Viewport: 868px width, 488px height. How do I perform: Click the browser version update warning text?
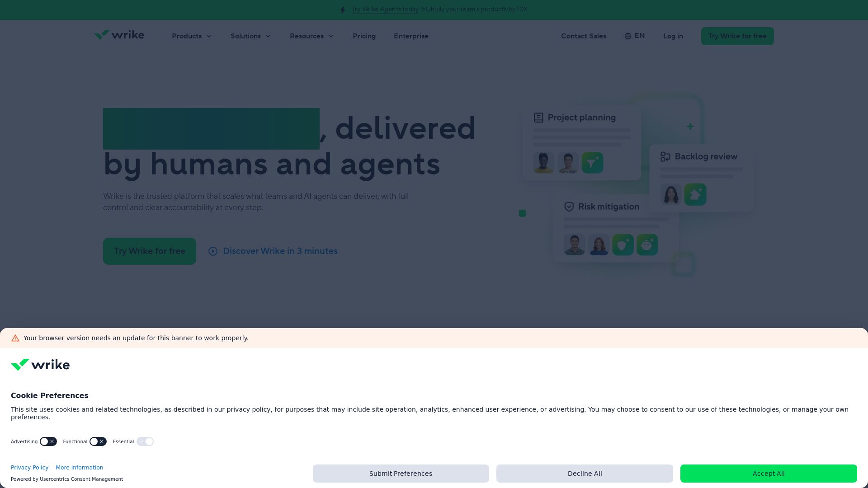136,338
